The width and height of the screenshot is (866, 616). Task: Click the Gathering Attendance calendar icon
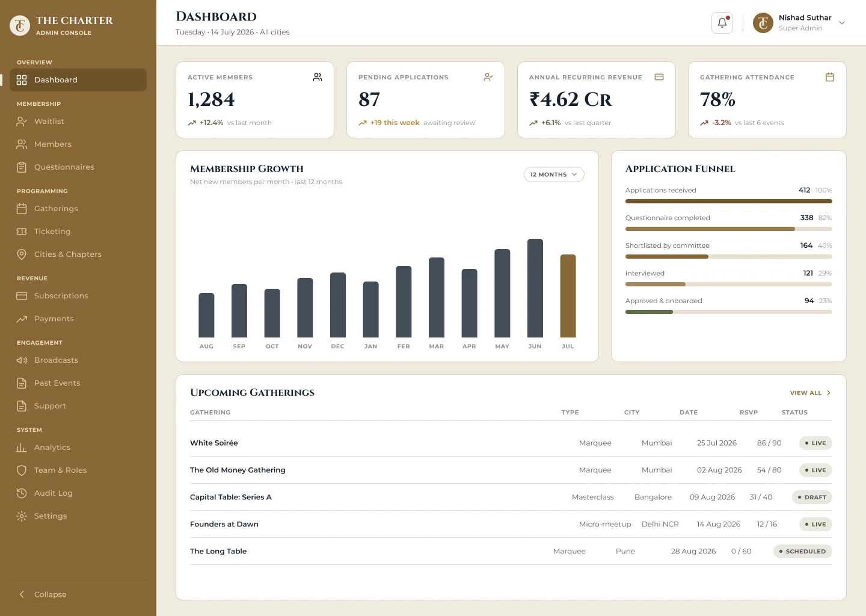[830, 77]
